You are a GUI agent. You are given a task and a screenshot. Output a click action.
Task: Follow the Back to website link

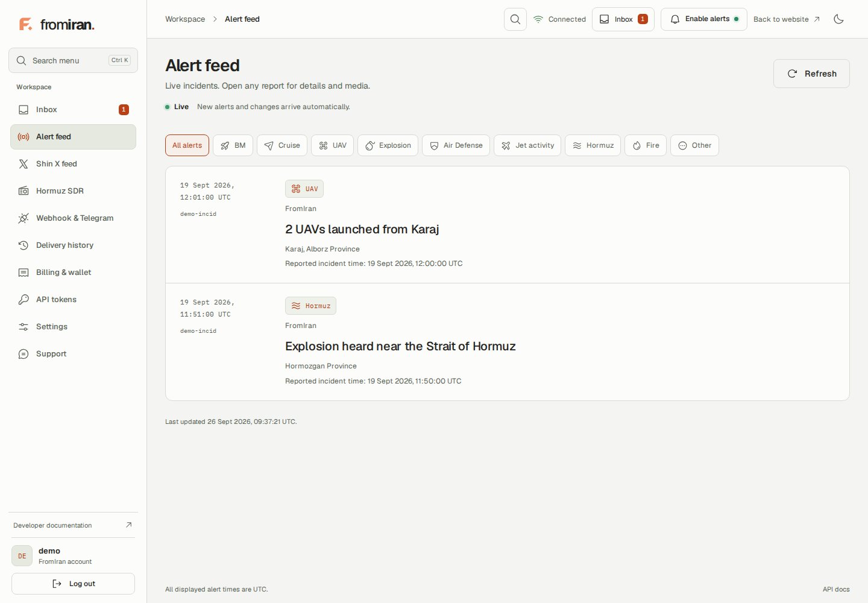(787, 19)
